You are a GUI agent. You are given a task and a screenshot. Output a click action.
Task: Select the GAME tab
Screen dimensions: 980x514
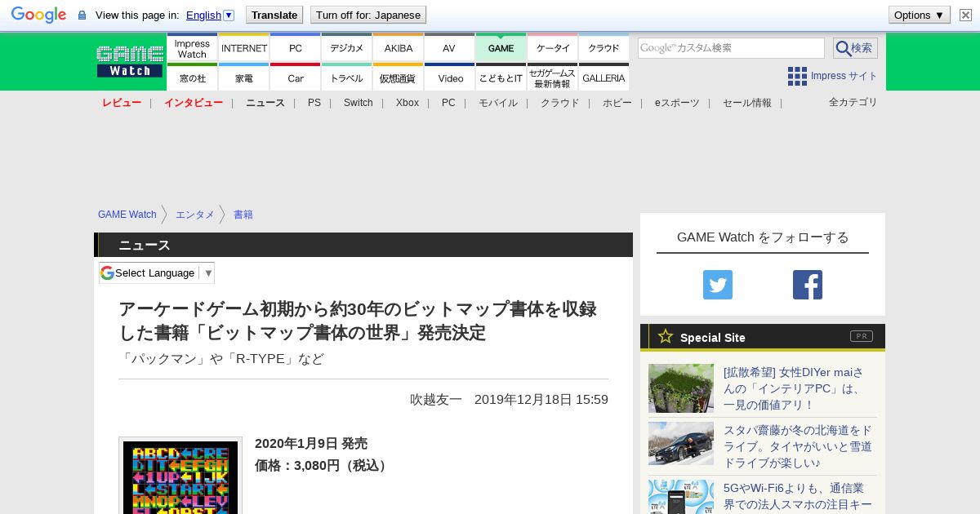501,48
